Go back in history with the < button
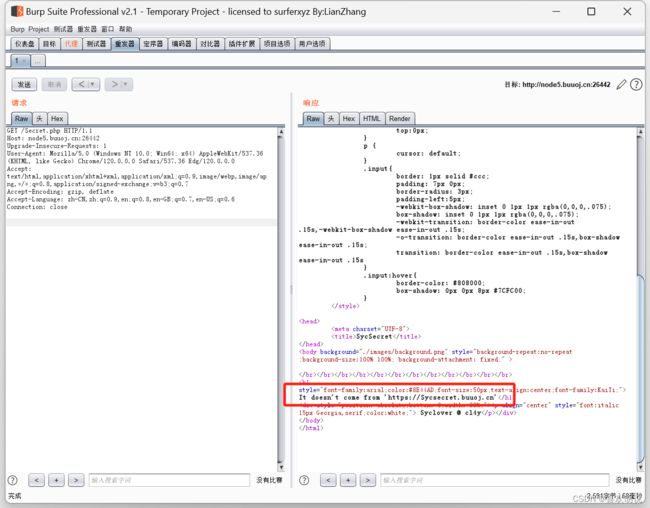The image size is (650, 508). (x=86, y=85)
